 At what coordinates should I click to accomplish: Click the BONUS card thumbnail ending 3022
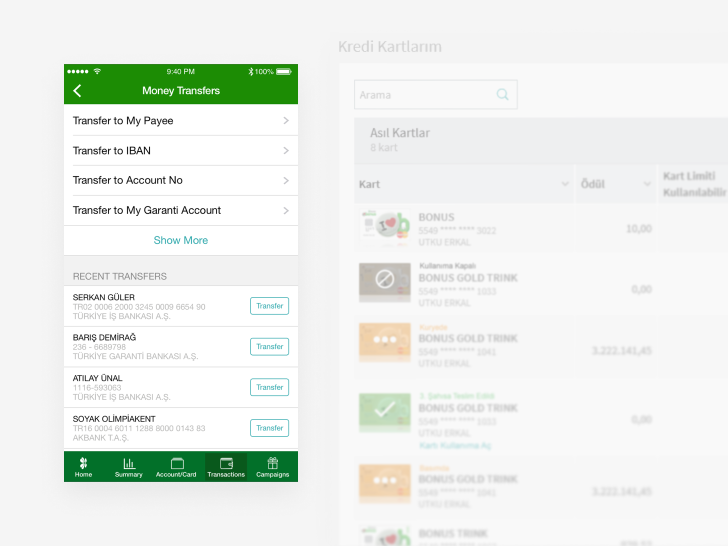point(385,226)
